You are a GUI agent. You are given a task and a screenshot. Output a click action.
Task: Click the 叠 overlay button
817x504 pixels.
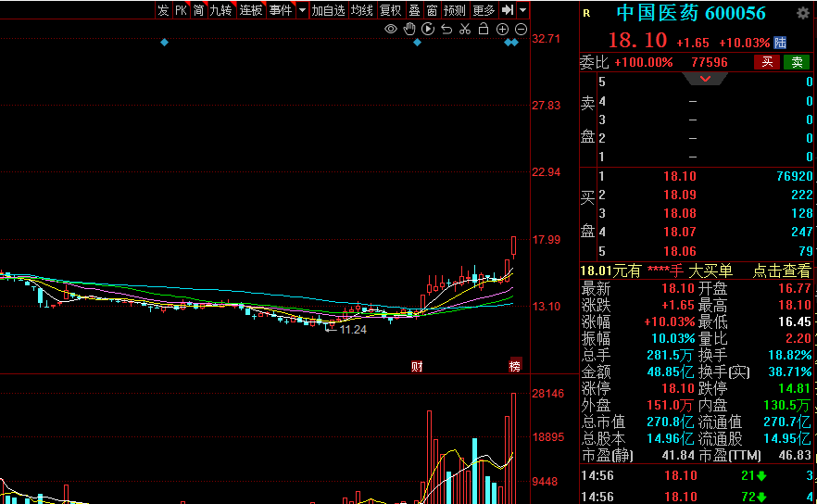[x=414, y=10]
